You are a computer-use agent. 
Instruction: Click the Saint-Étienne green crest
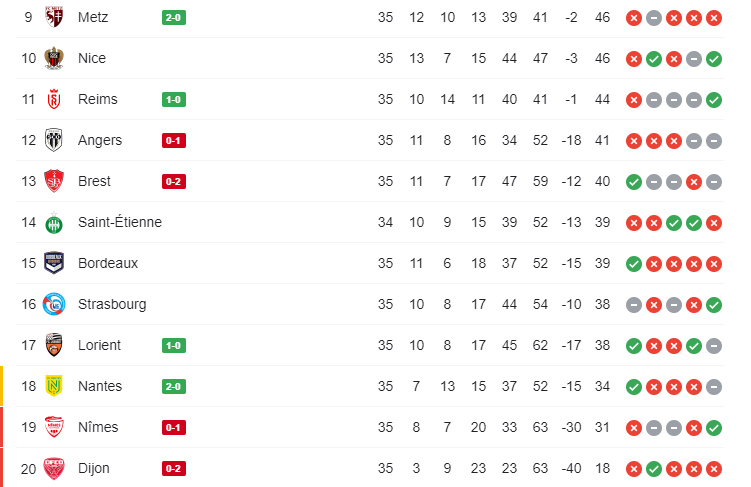(54, 223)
